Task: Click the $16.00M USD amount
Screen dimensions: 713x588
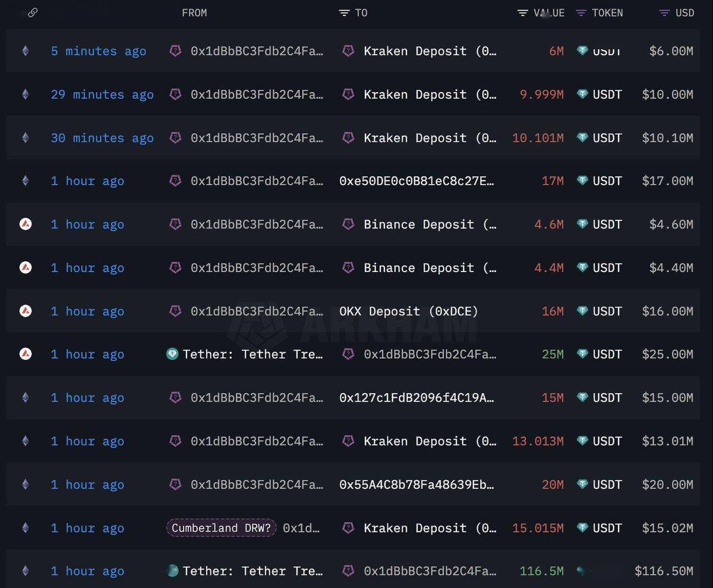Action: [x=667, y=311]
